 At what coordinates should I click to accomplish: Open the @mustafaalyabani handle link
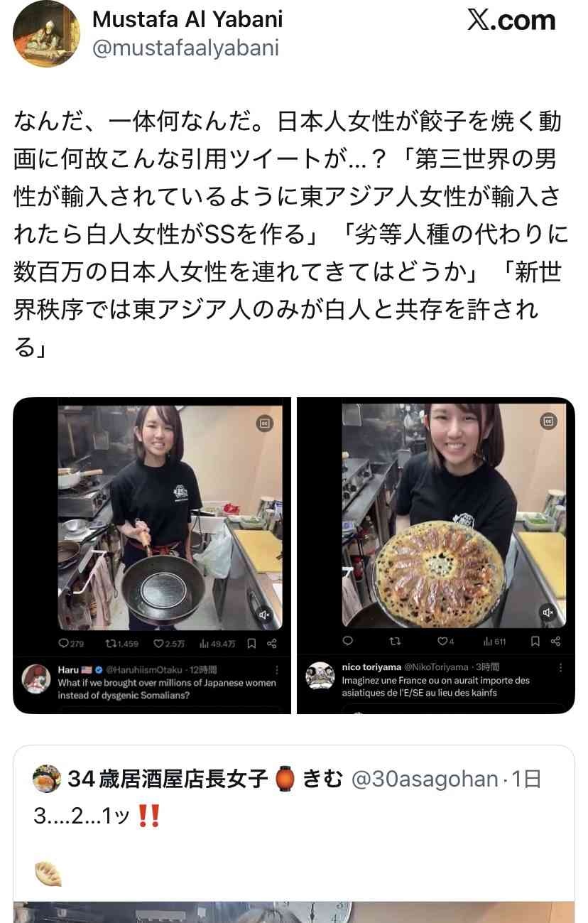[x=185, y=48]
